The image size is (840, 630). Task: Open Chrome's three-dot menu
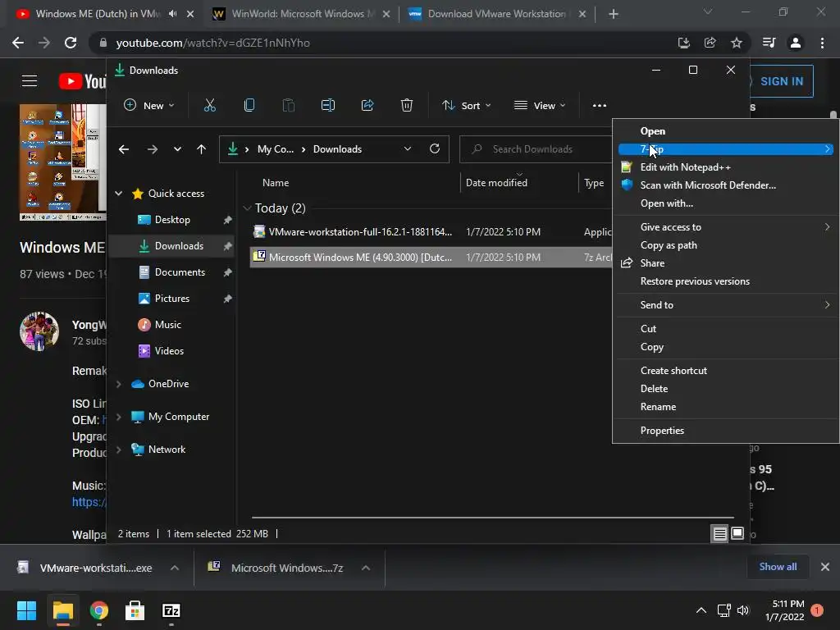(x=822, y=43)
